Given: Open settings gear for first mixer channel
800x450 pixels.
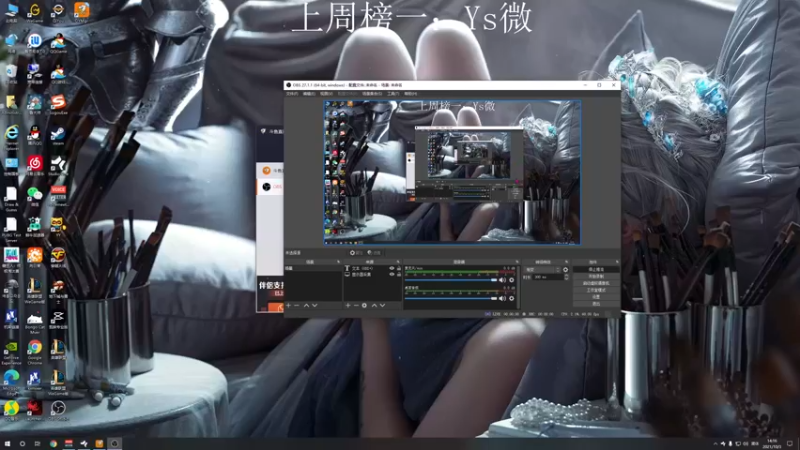Looking at the screenshot, I should [x=512, y=280].
